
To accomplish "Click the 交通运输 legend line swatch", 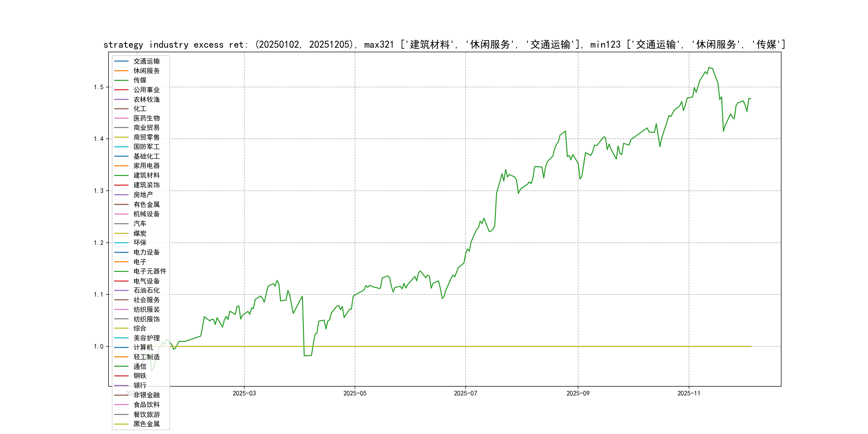I will pos(121,61).
